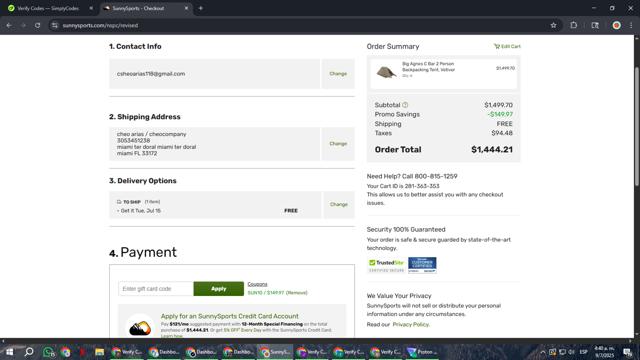This screenshot has height=360, width=640.
Task: Open the Chrome profile avatar
Action: point(616,25)
